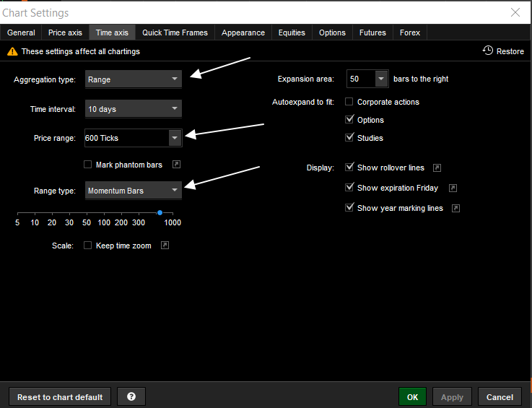
Task: Open info link next to Show rollover lines
Action: [437, 168]
